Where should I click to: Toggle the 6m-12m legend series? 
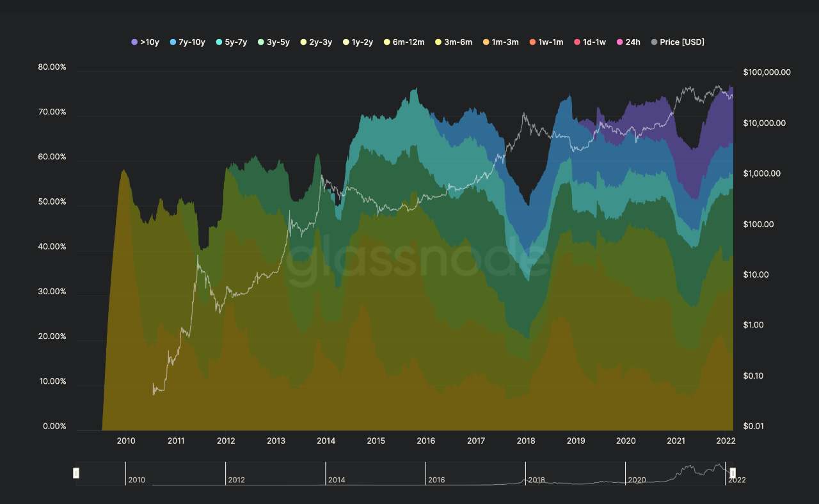(x=405, y=42)
